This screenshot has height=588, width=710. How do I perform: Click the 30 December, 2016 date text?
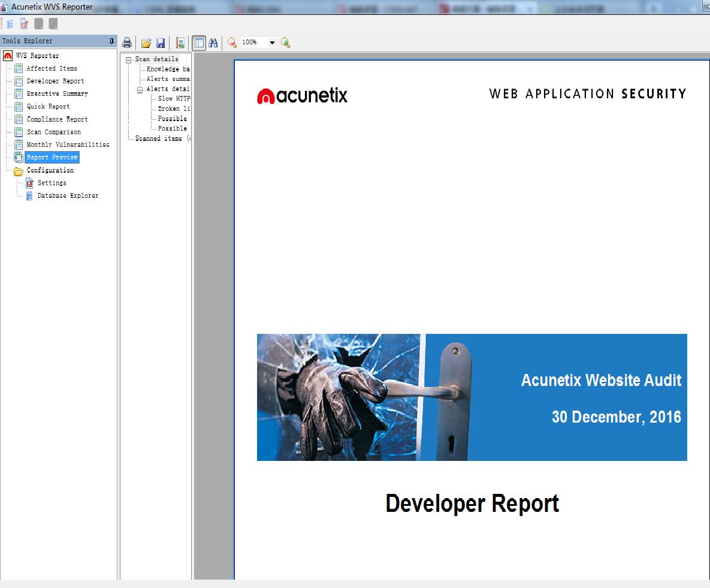coord(617,417)
